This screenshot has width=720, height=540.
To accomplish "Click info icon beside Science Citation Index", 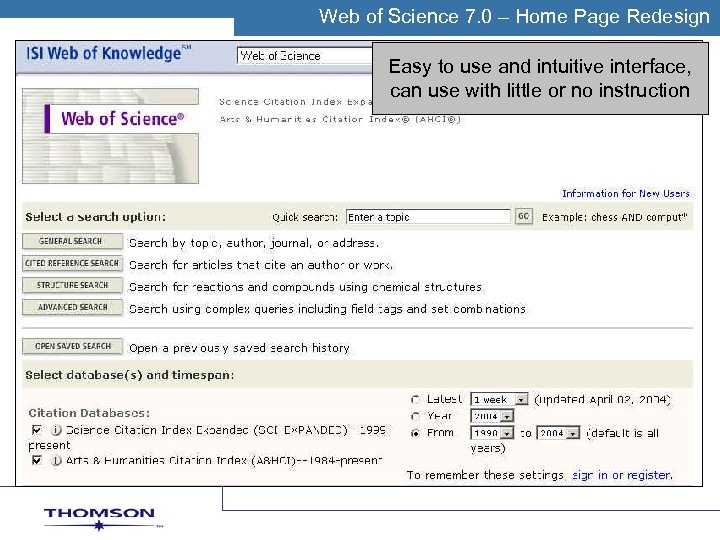I will pos(56,430).
